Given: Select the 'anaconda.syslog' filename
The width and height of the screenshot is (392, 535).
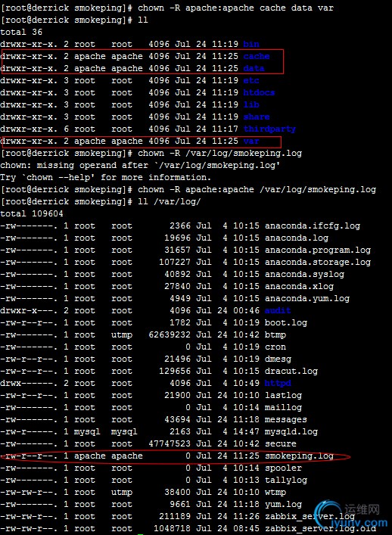Looking at the screenshot, I should coord(304,275).
